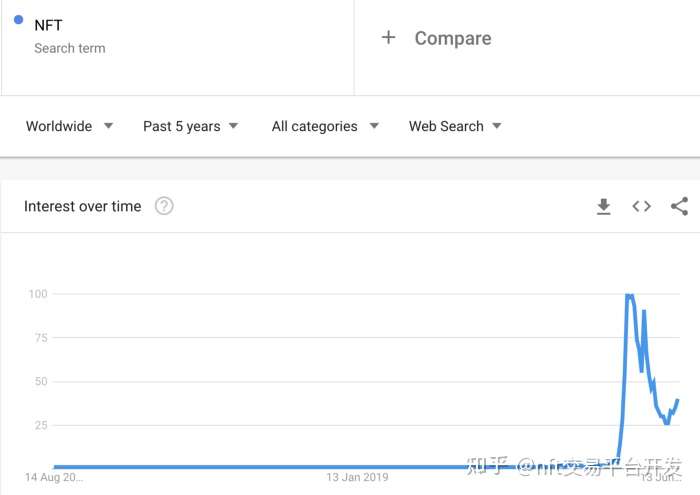Screen dimensions: 700x495
Task: Click the 100 value axis label
Action: coord(38,294)
